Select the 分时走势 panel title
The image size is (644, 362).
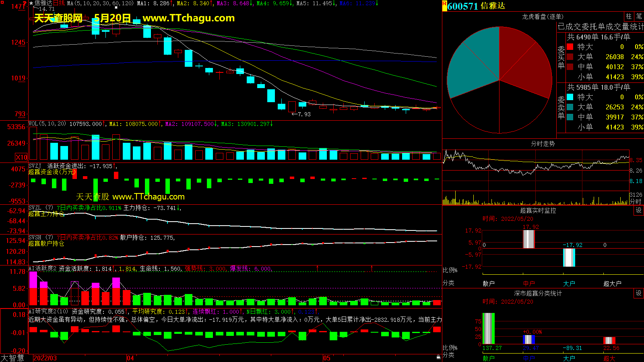tap(543, 144)
